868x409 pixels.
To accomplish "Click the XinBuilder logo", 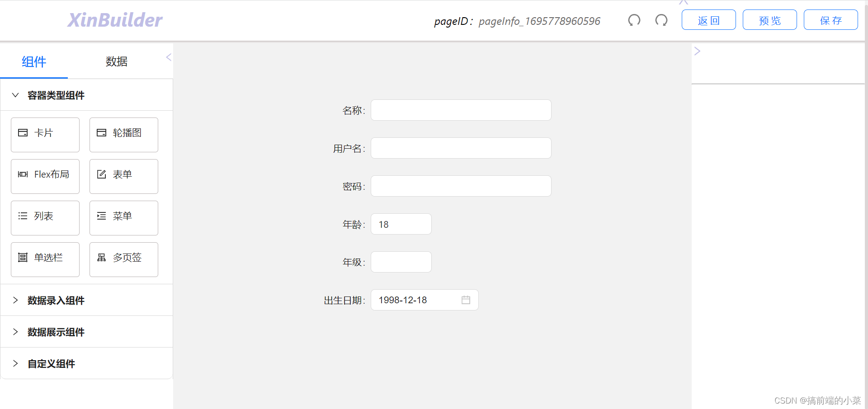I will [115, 20].
